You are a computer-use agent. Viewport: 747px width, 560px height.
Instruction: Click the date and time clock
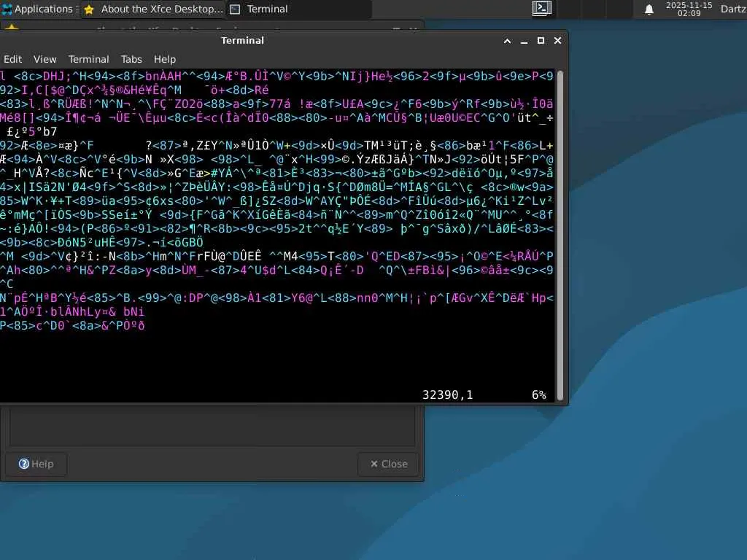click(x=689, y=9)
